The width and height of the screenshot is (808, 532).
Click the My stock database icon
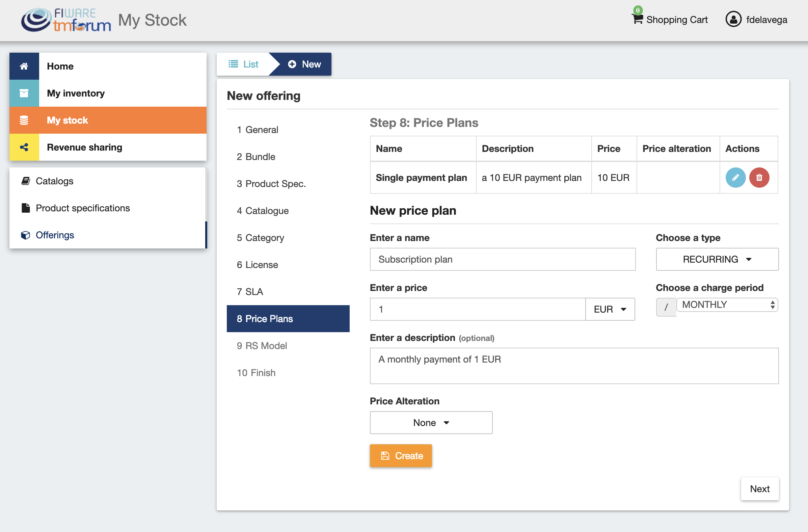coord(24,120)
